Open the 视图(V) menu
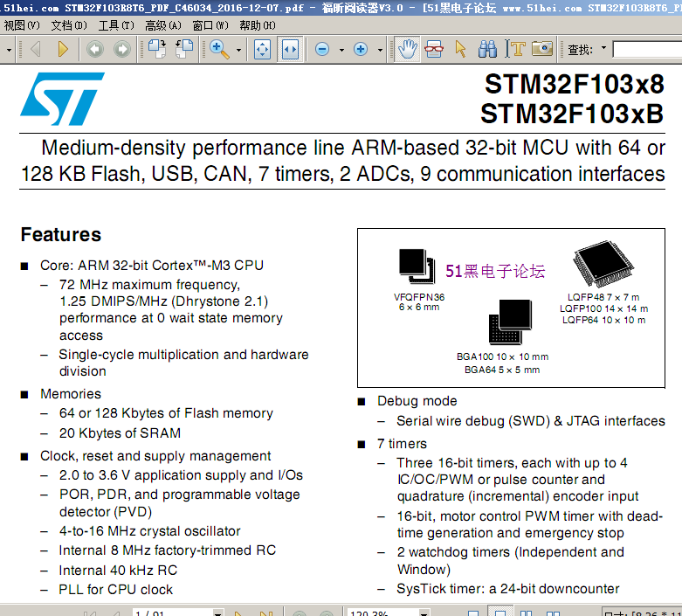 (22, 25)
